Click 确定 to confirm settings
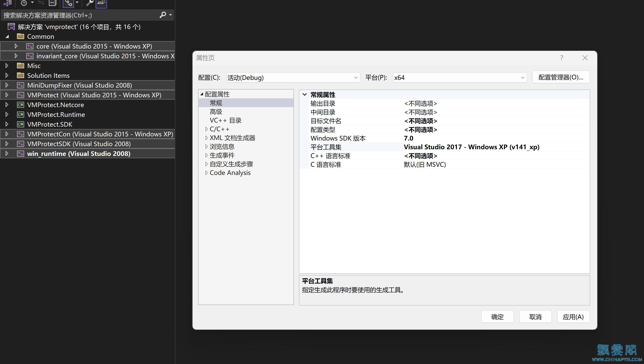This screenshot has height=364, width=644. (497, 316)
